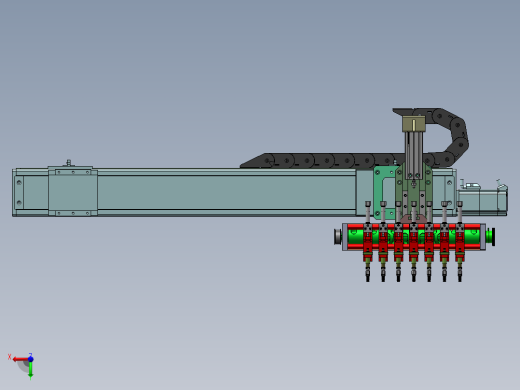
Task: Select the end plate at actuator's far end
Action: (x=19, y=193)
